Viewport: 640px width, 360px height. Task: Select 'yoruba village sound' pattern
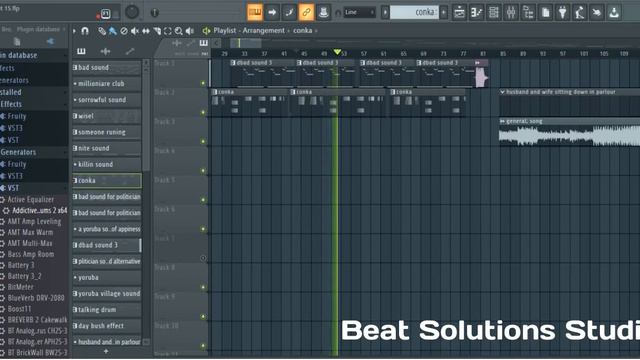click(x=107, y=294)
